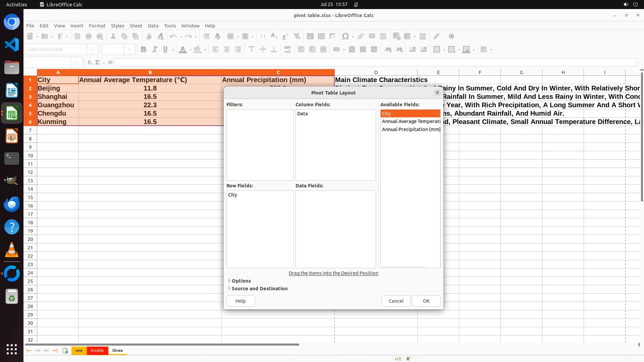Image resolution: width=644 pixels, height=362 pixels.
Task: Open the font name dropdown
Action: (93, 49)
